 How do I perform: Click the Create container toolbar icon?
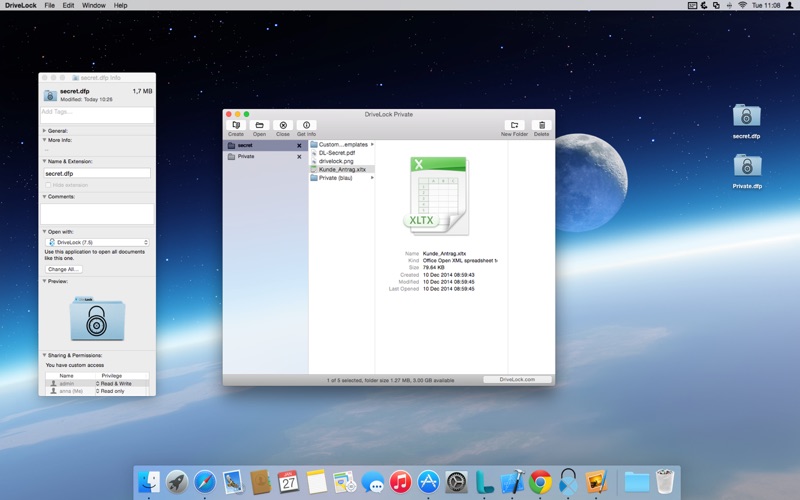pos(236,126)
